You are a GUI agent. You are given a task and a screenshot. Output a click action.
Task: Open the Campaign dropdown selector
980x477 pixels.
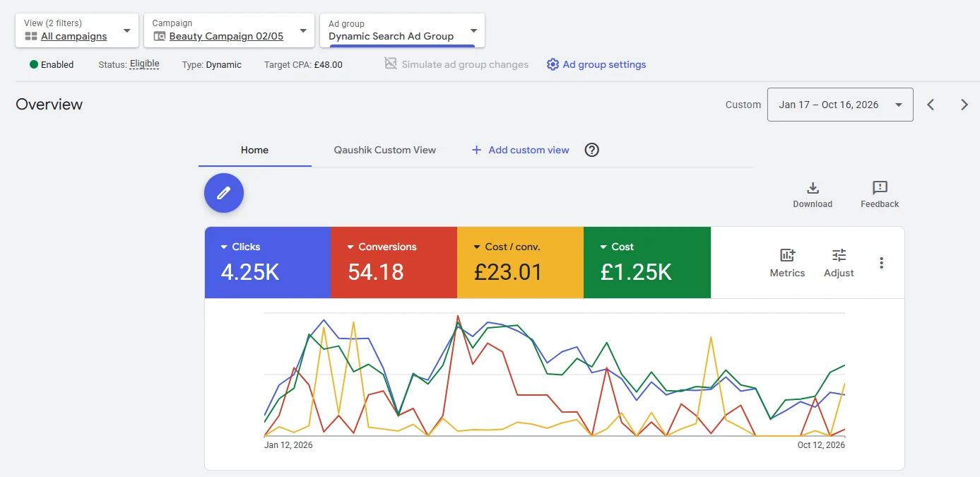229,30
